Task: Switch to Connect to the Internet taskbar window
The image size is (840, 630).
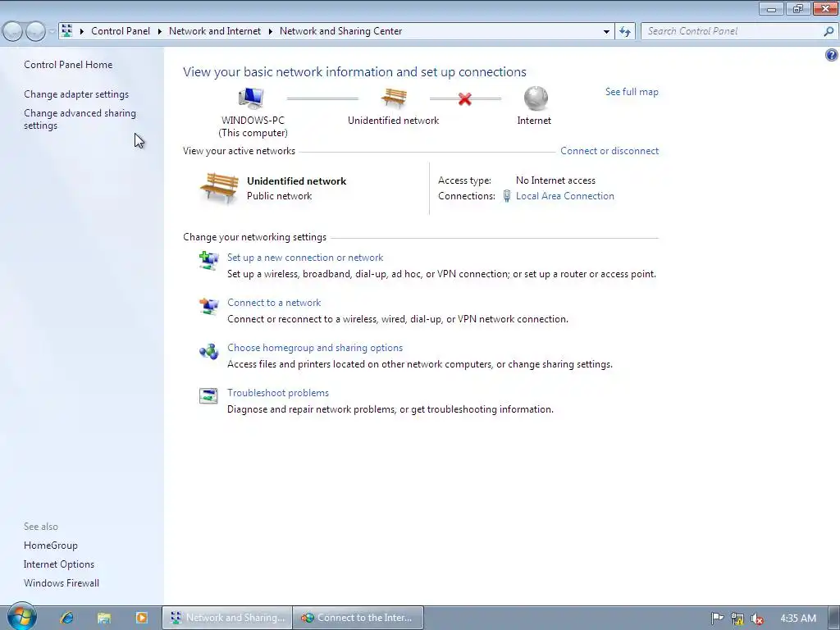Action: pyautogui.click(x=359, y=618)
